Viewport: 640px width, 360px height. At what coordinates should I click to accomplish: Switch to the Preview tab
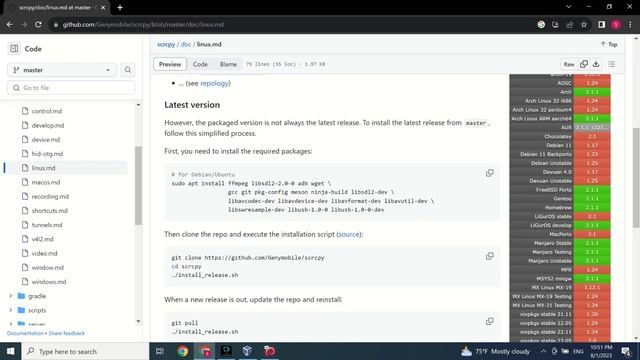click(170, 64)
